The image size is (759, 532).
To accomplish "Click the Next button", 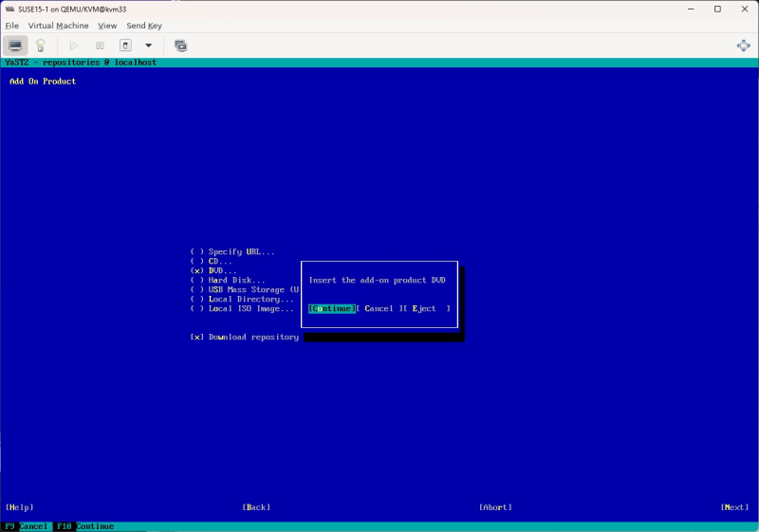I will [x=734, y=507].
